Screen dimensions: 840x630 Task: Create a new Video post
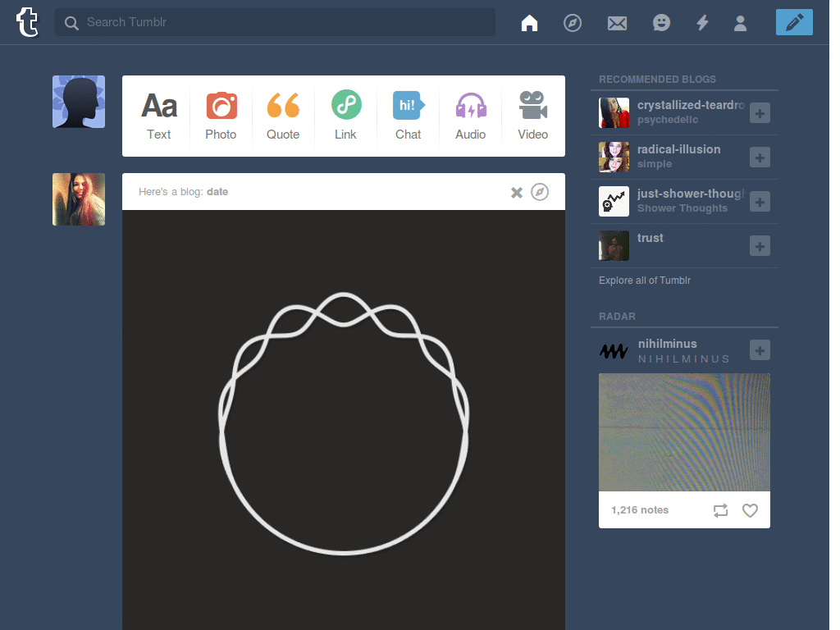(532, 116)
